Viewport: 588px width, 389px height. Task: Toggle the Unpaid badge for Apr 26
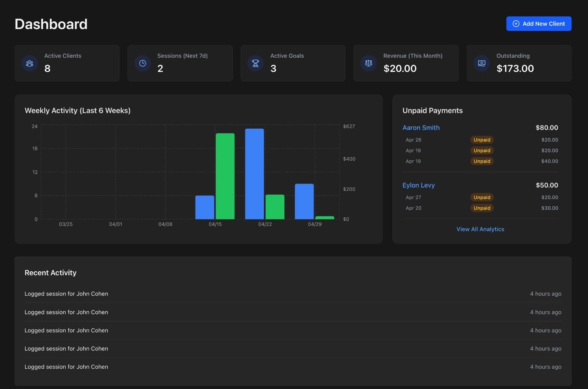pos(482,140)
